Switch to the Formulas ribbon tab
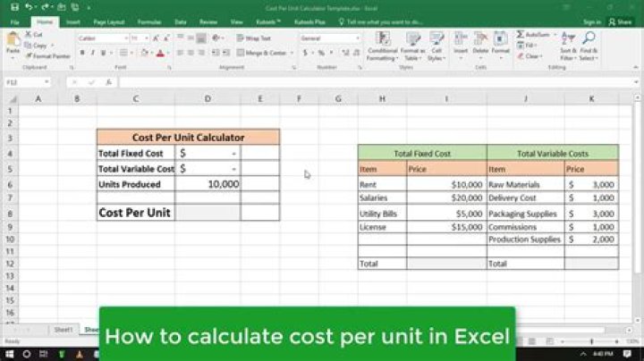 point(149,21)
